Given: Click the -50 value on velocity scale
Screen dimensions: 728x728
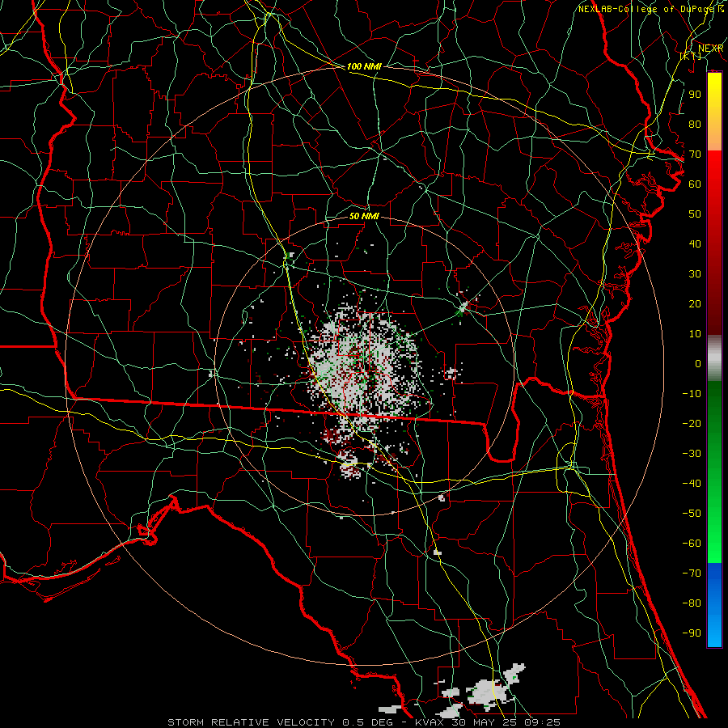Looking at the screenshot, I should (692, 514).
